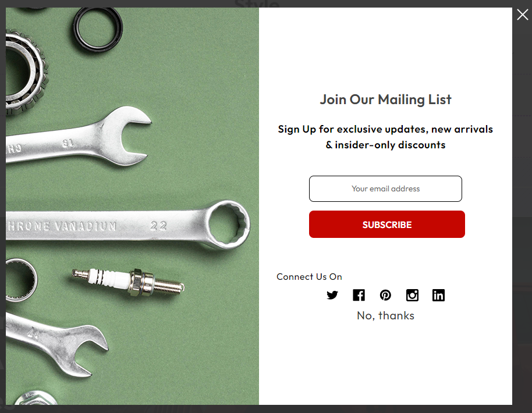Close the mailing list popup

(x=523, y=15)
